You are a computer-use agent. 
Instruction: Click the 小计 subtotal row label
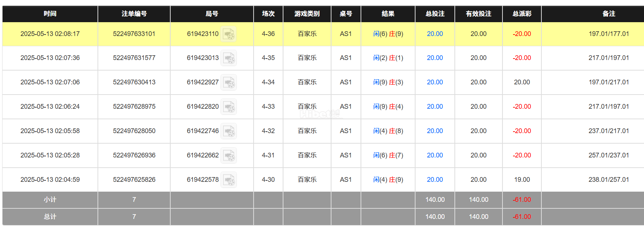[x=49, y=200]
